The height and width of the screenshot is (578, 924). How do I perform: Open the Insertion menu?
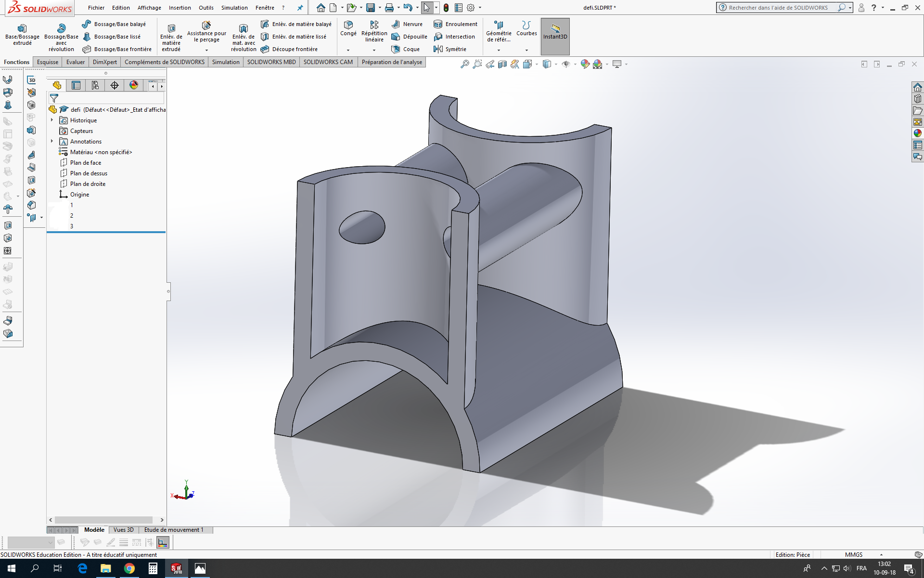[x=180, y=8]
